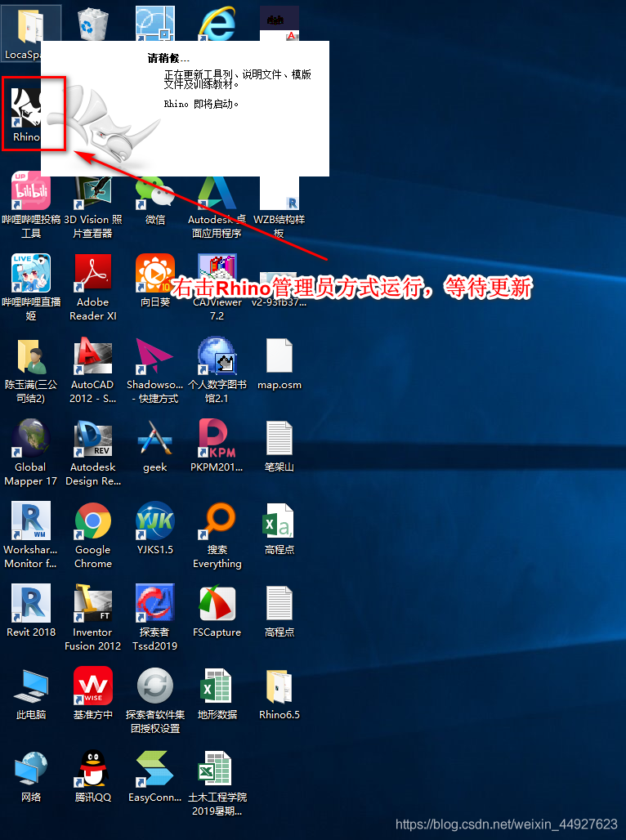
Task: Launch AutoCAD 2012 desktop shortcut
Action: point(92,369)
